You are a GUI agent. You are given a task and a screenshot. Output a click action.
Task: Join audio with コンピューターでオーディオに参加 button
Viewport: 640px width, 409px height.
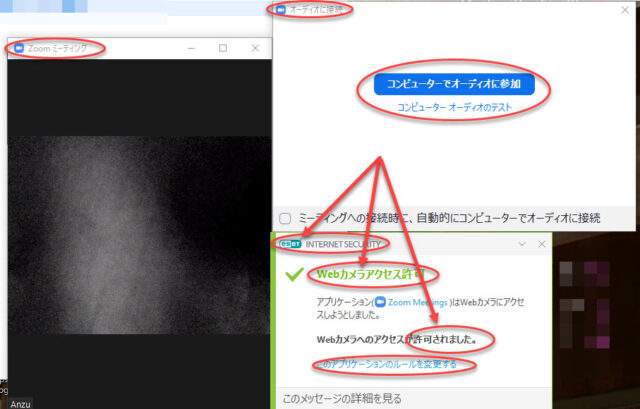[x=454, y=84]
